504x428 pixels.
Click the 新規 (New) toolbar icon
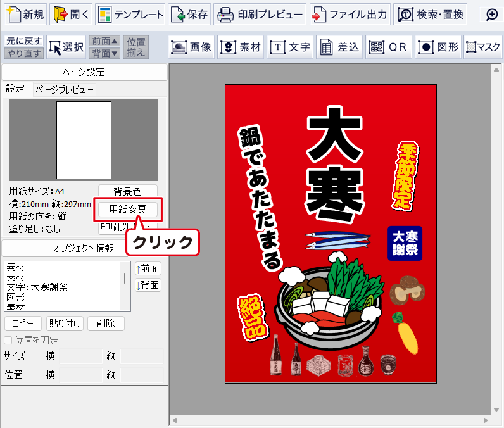coord(25,14)
